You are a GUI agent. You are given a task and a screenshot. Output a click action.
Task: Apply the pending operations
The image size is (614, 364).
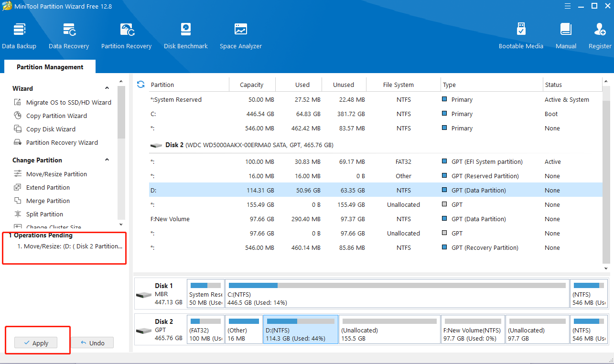point(36,343)
